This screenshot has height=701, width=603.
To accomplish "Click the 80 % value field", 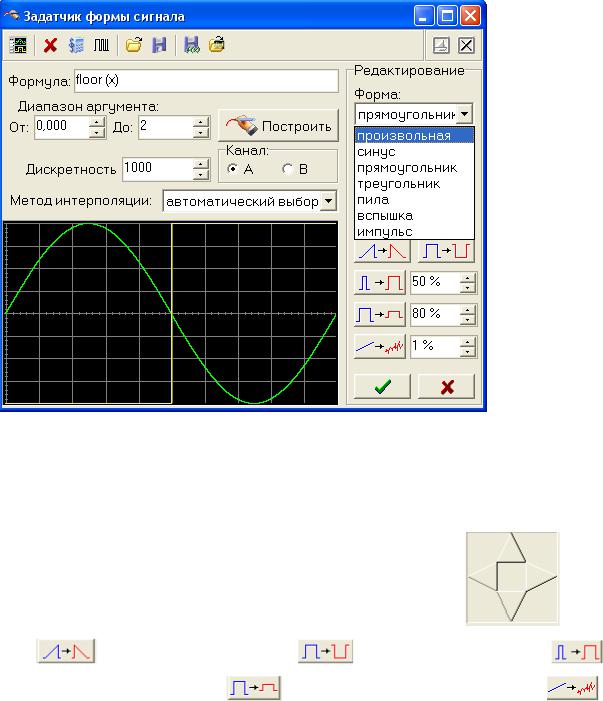I will point(435,314).
